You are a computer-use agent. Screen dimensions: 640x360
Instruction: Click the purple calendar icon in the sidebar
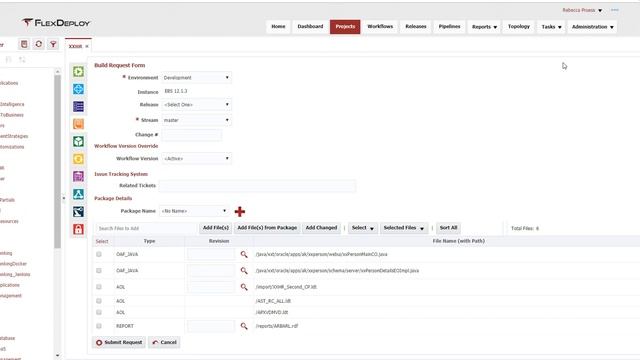[x=78, y=176]
